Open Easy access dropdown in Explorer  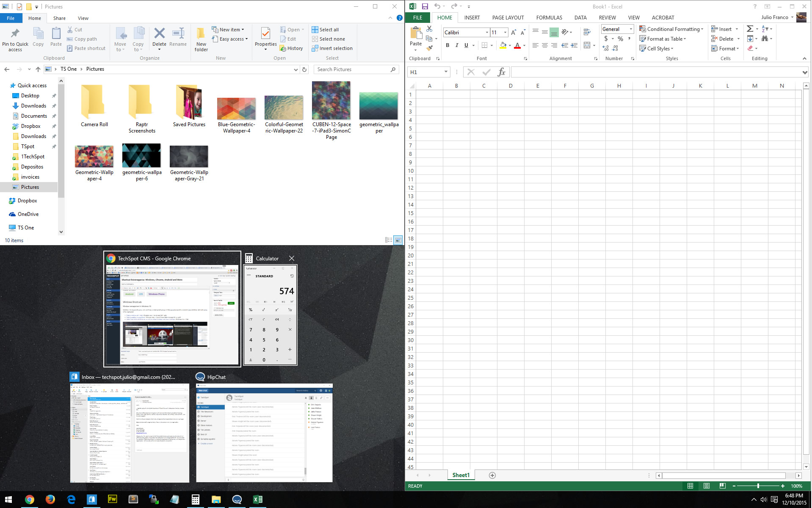tap(230, 39)
